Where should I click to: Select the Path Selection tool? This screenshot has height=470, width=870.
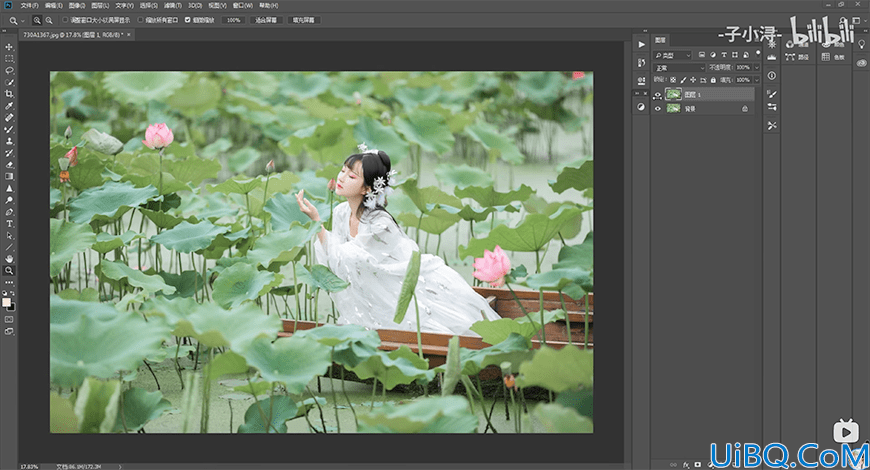pos(9,235)
